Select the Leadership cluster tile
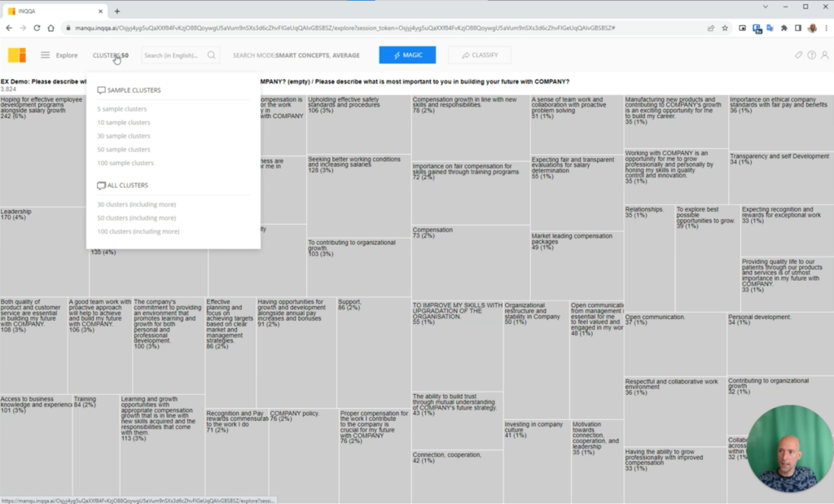Screen dimensions: 834x504 click(x=44, y=252)
